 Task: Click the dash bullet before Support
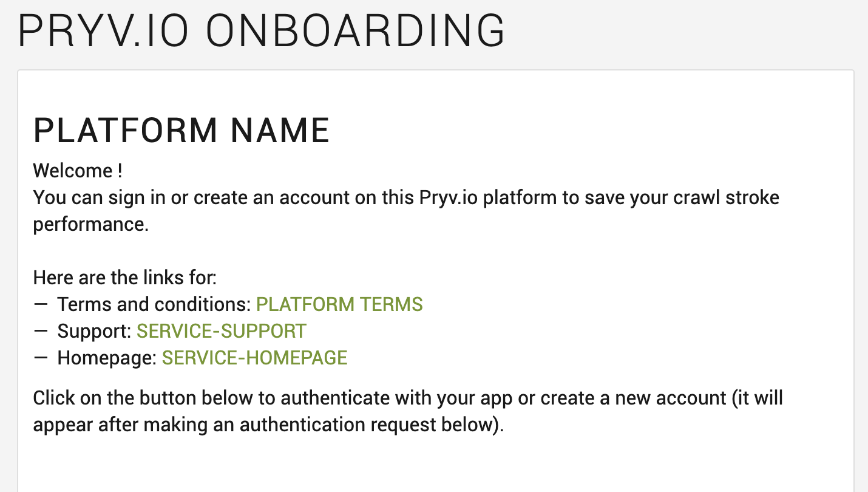(x=41, y=330)
